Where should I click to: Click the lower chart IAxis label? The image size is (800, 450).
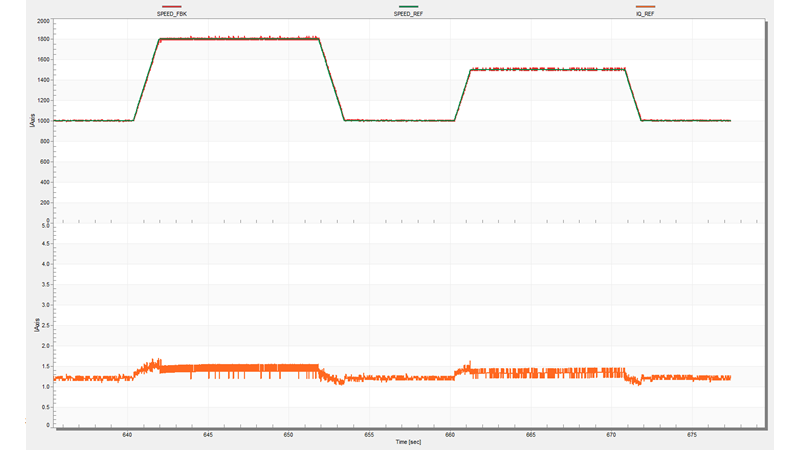pos(36,326)
